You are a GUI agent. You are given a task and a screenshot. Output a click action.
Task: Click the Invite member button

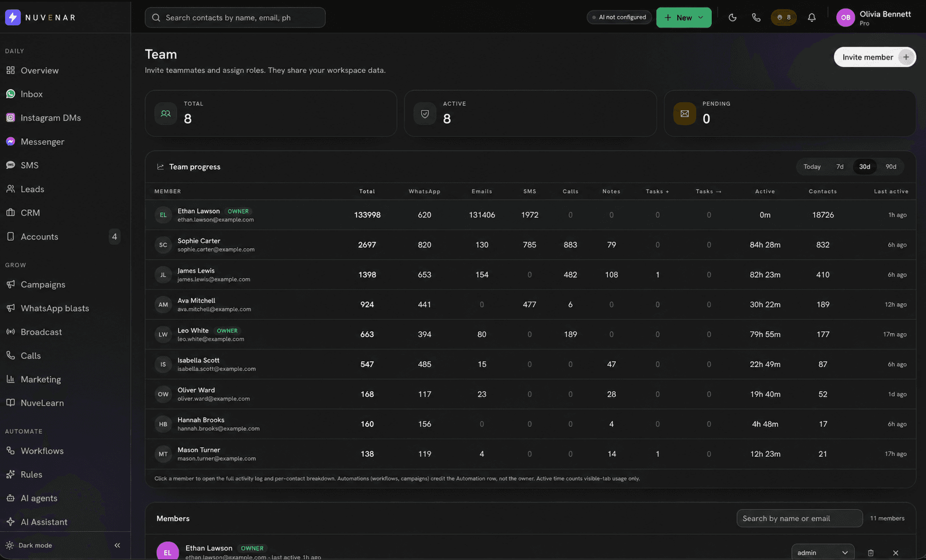[x=875, y=57]
